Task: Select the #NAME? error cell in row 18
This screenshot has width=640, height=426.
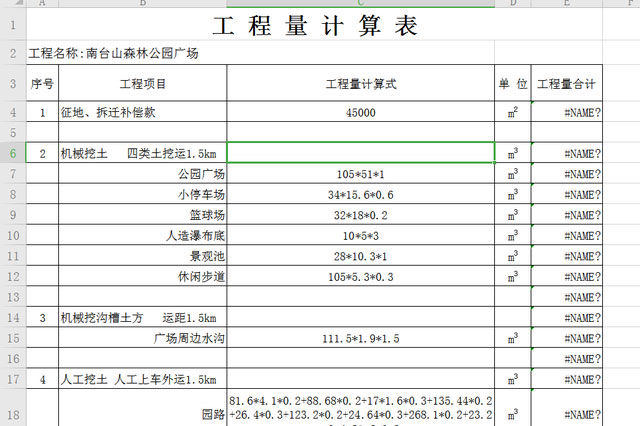Action: point(567,408)
